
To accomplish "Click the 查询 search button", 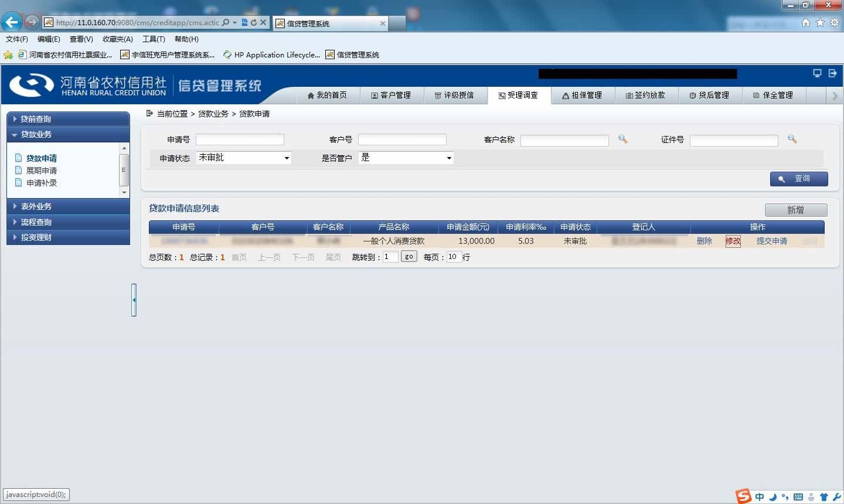I will 799,179.
